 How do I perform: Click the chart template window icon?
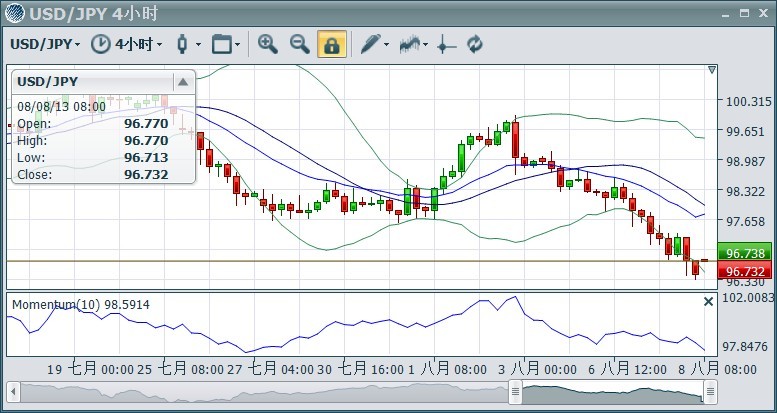(222, 44)
